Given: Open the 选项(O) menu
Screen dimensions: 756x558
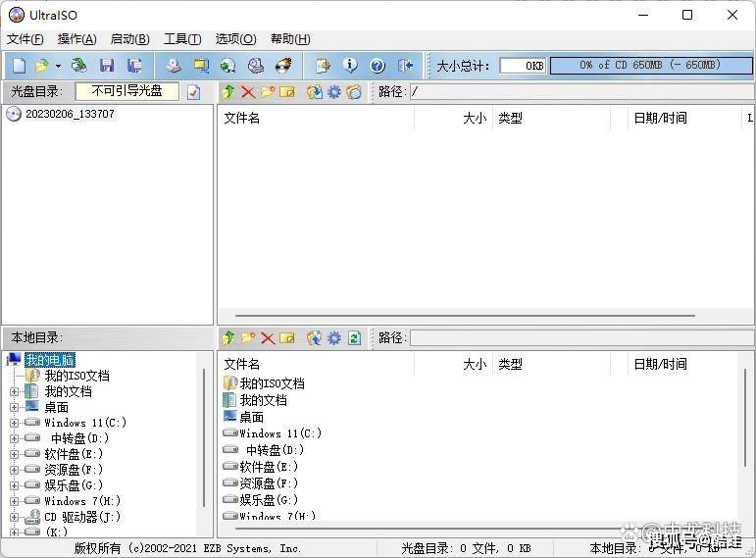Looking at the screenshot, I should coord(235,39).
